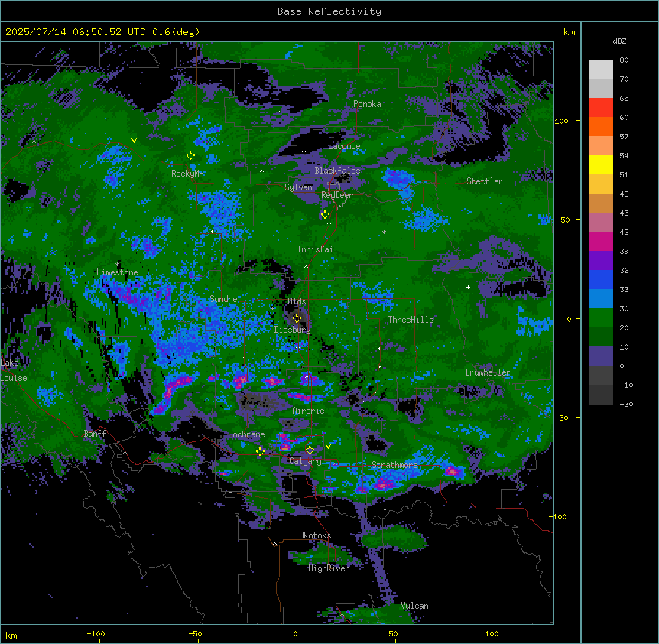Click the yellow V marker northeast of Calgary
The image size is (659, 644).
(x=328, y=447)
